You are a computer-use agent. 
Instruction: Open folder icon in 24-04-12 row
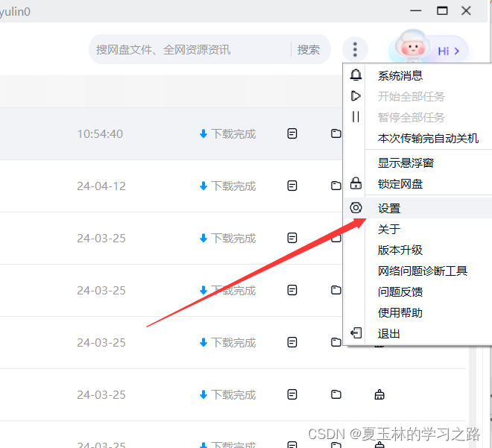(x=336, y=186)
